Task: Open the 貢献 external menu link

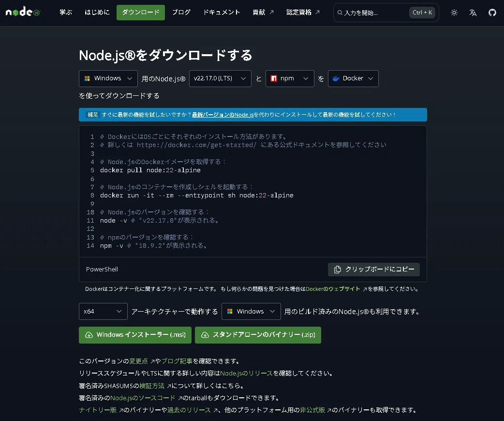Action: pos(263,12)
